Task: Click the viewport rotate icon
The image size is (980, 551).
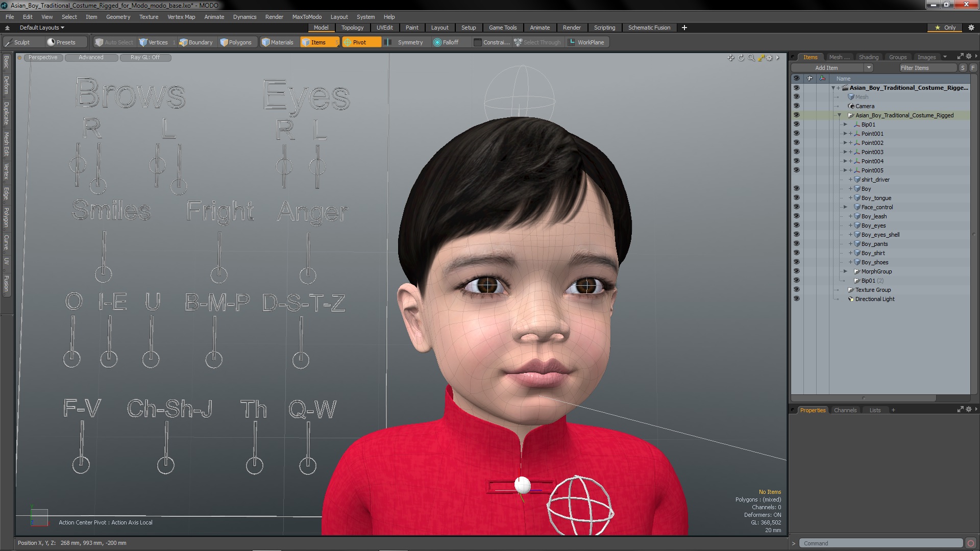Action: point(741,58)
